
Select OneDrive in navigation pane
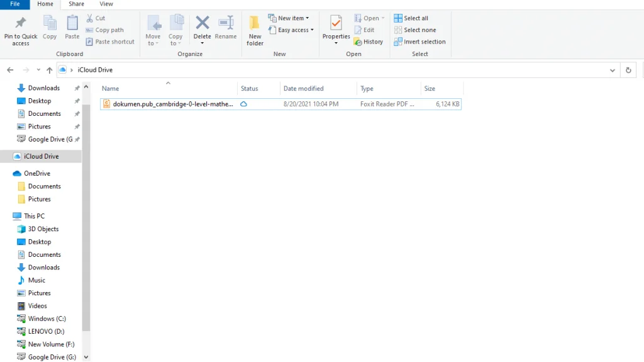point(37,174)
